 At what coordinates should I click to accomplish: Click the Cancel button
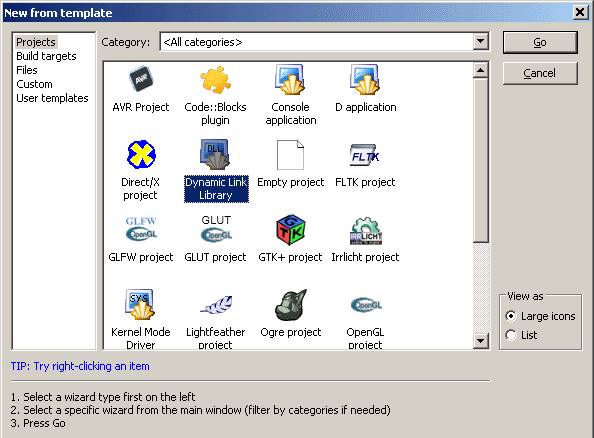tap(540, 73)
